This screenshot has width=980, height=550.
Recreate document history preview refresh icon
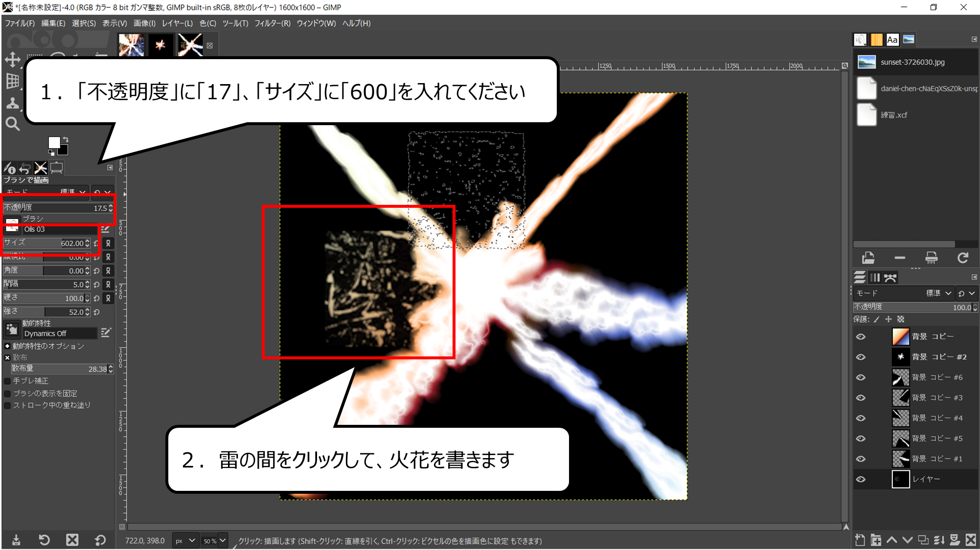point(963,258)
